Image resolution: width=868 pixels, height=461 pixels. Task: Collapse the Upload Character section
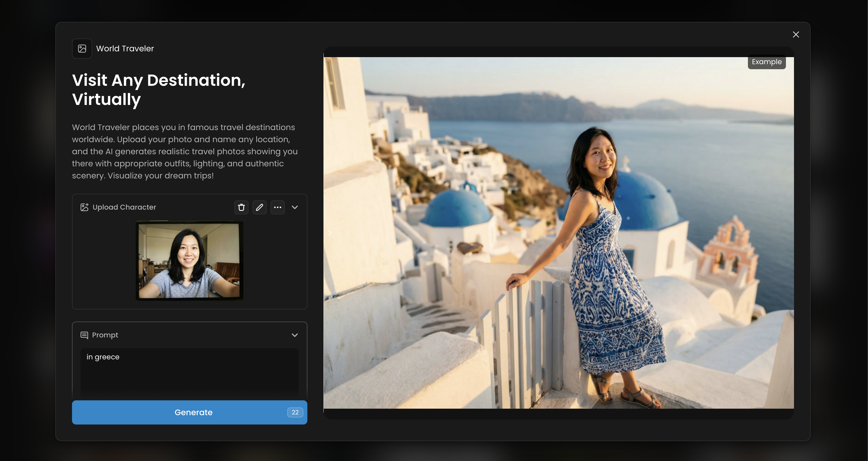[295, 207]
